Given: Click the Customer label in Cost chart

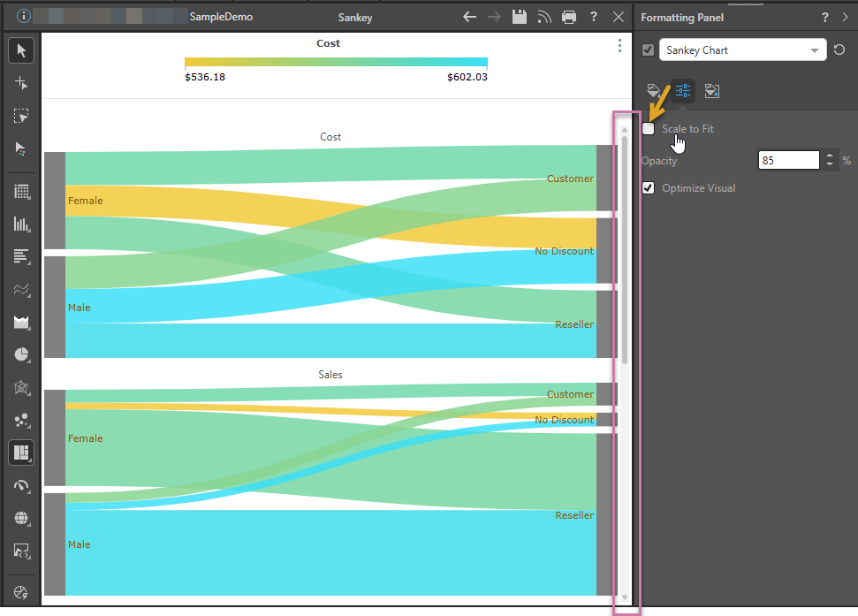Looking at the screenshot, I should tap(570, 179).
